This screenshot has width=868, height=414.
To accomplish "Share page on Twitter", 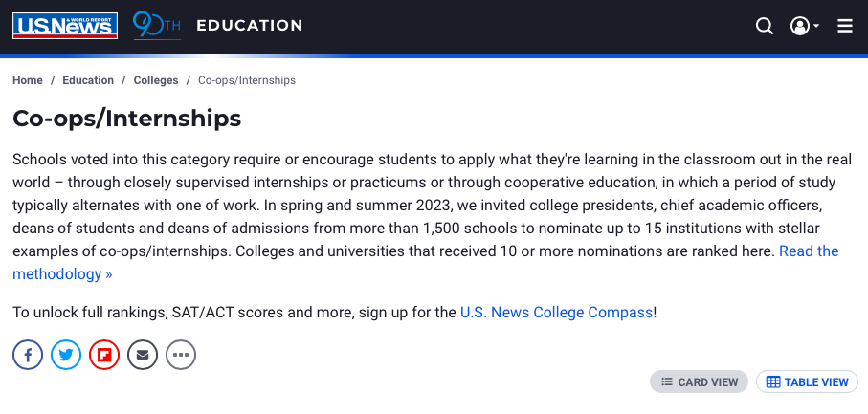I will (x=66, y=355).
